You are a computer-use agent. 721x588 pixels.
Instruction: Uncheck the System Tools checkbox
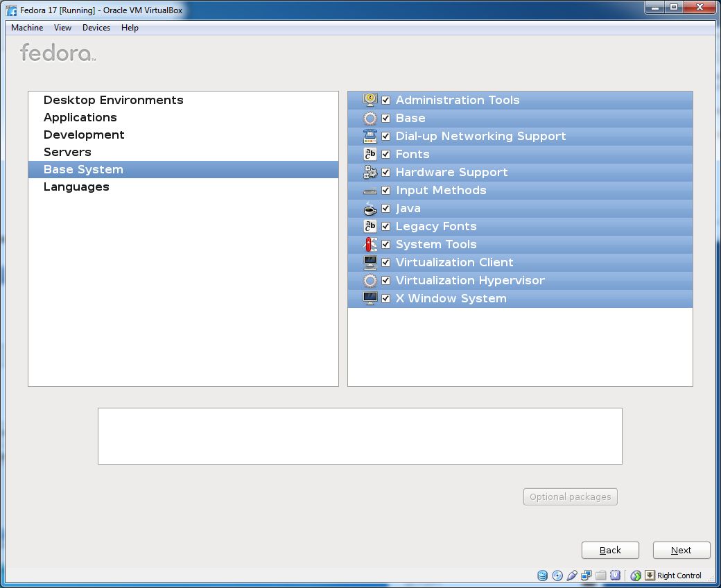point(385,244)
